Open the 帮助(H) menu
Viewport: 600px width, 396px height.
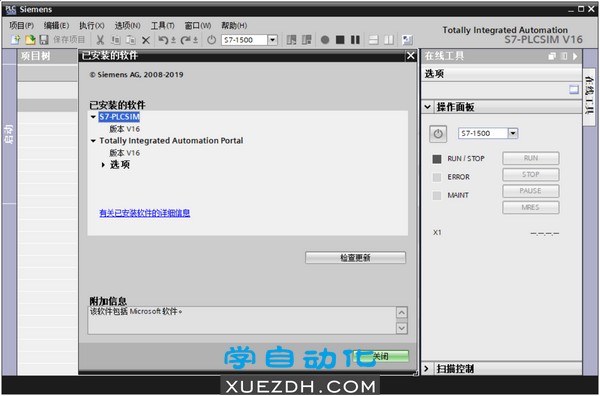pos(234,26)
